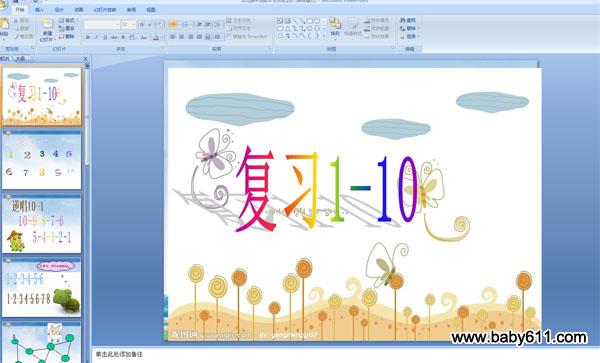Open the Replace (替换) dropdown
Screen dimensions: 600x363
[409, 28]
